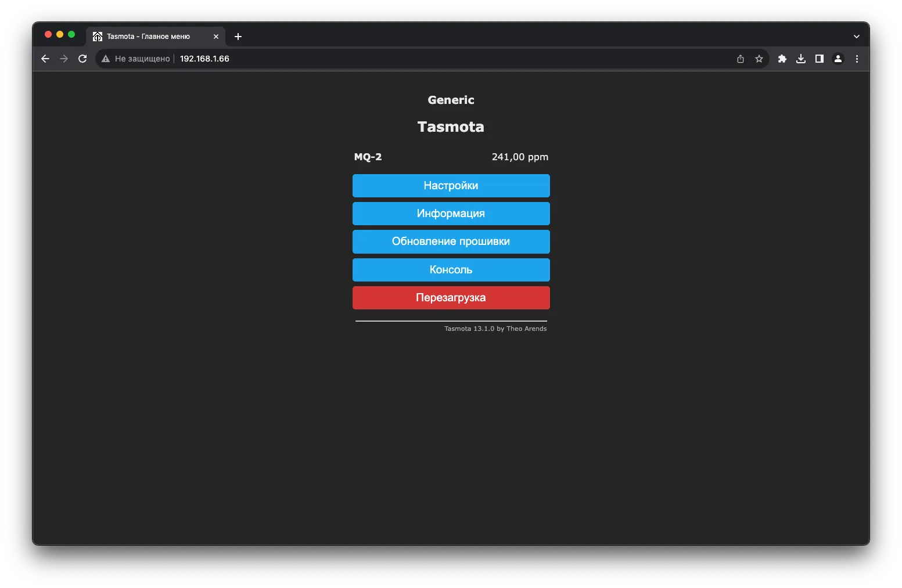
Task: Click the red Перезагрузка restart button
Action: coord(451,298)
